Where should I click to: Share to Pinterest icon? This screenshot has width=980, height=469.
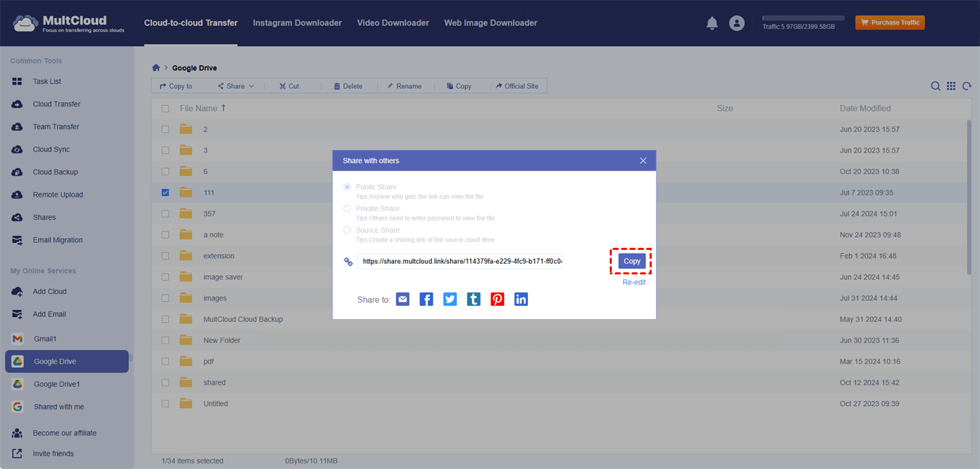click(498, 299)
